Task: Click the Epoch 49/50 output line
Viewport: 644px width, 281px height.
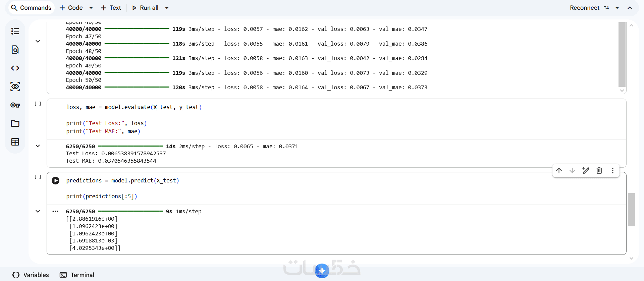Action: pos(84,66)
